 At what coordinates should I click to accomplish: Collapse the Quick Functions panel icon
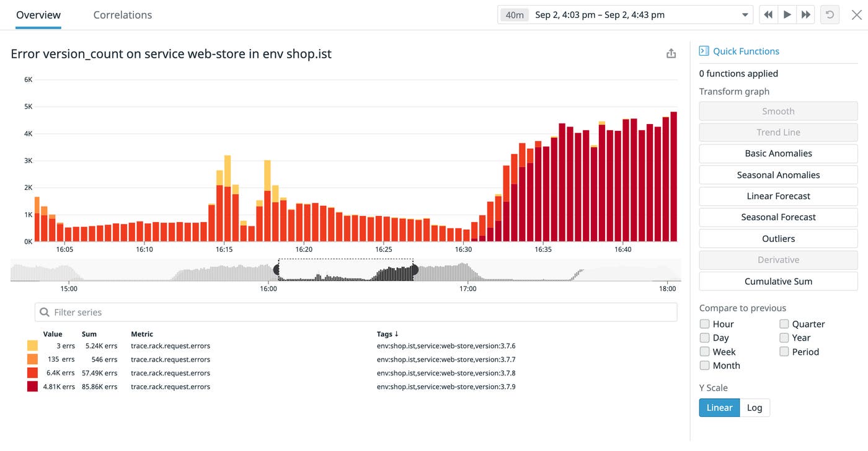tap(704, 51)
